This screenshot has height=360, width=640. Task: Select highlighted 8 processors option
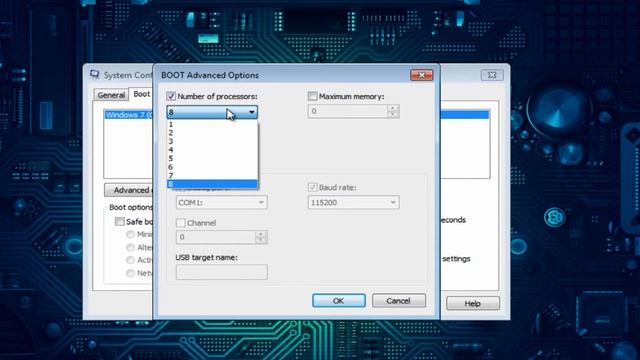(x=212, y=184)
